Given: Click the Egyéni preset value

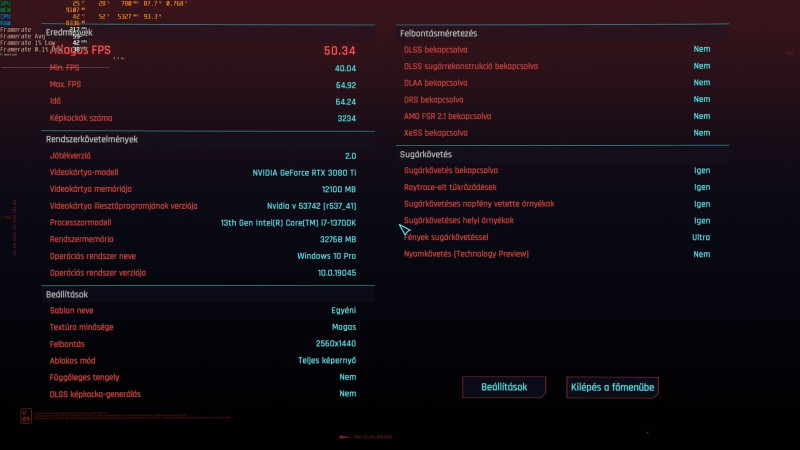Looking at the screenshot, I should pyautogui.click(x=343, y=310).
